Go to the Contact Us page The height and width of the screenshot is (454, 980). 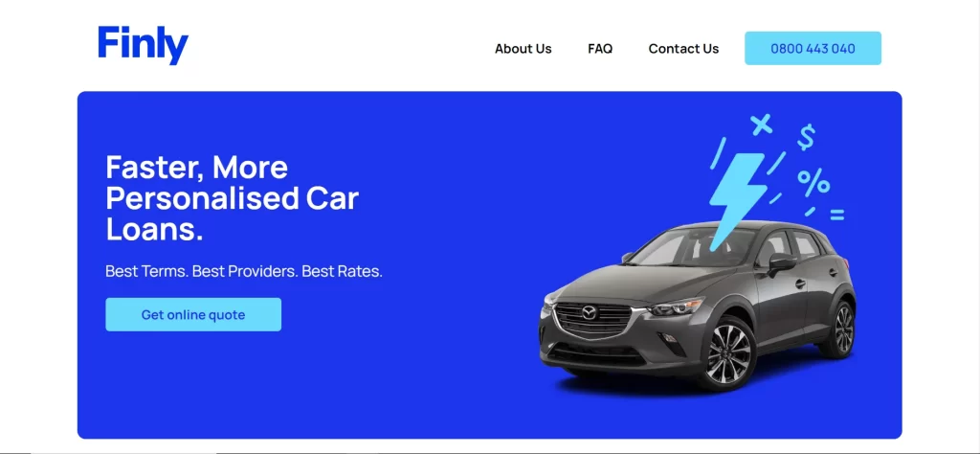pyautogui.click(x=683, y=49)
